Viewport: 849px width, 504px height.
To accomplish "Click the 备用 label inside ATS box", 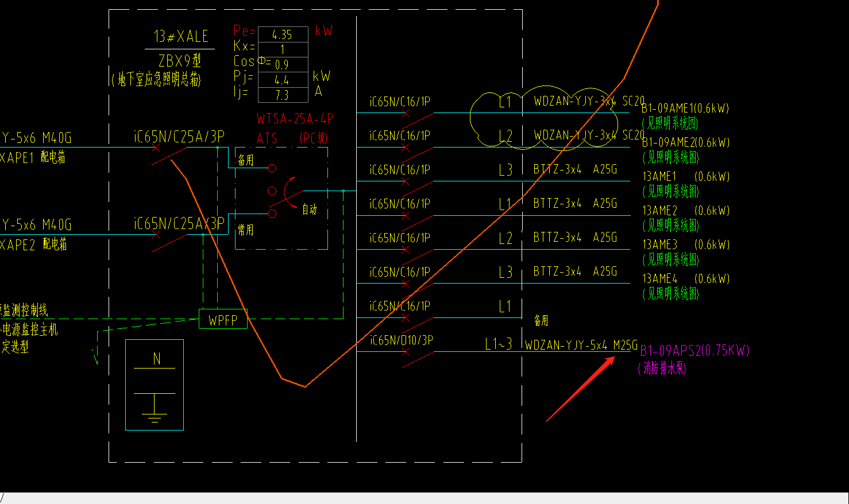I will pyautogui.click(x=245, y=160).
